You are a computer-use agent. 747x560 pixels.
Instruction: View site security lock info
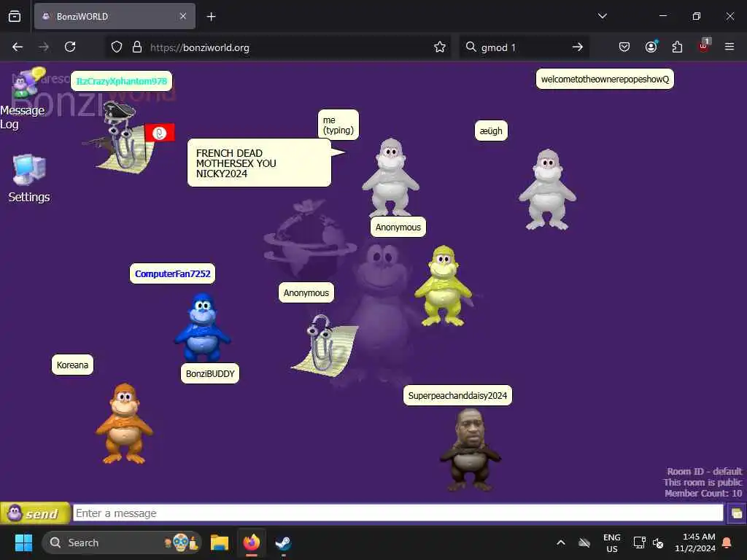(137, 47)
